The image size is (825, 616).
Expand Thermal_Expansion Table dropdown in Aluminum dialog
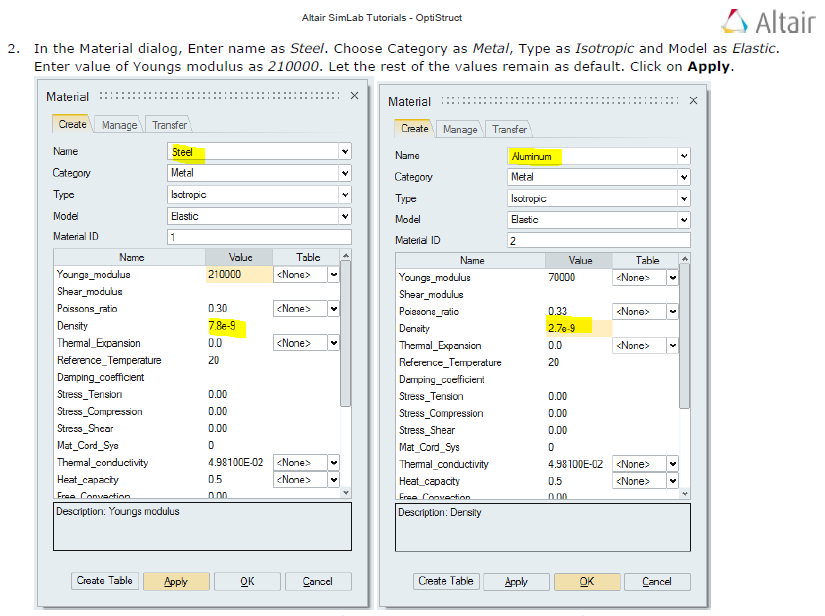coord(672,346)
